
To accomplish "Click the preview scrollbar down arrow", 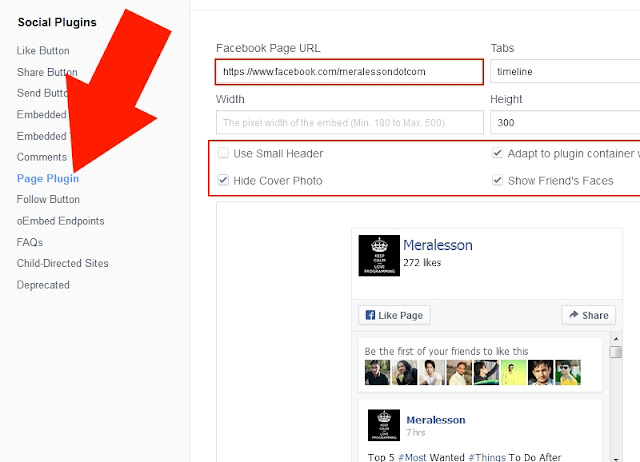I will 616,459.
